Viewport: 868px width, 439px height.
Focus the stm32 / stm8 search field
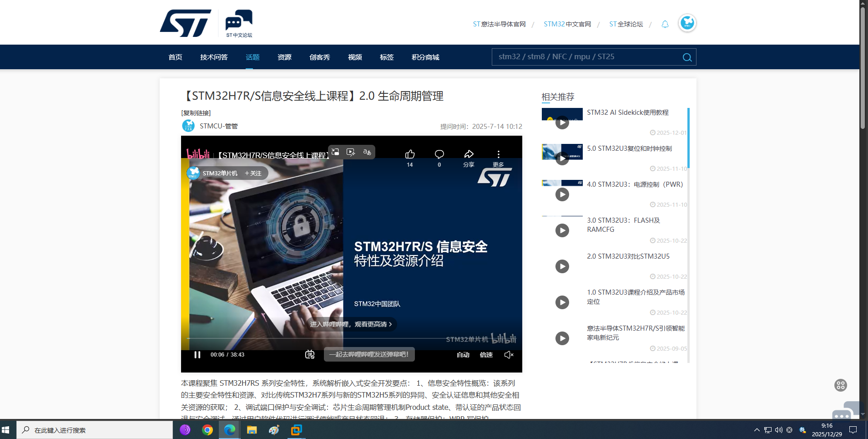(586, 57)
